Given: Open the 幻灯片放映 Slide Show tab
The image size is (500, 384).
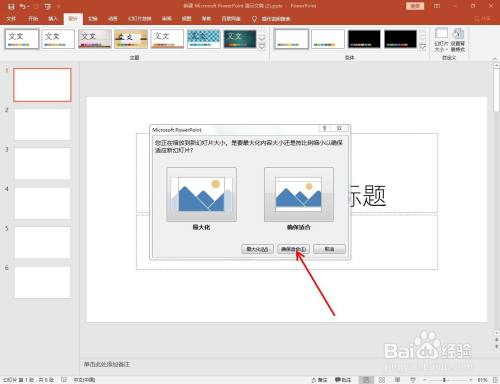Looking at the screenshot, I should (140, 19).
